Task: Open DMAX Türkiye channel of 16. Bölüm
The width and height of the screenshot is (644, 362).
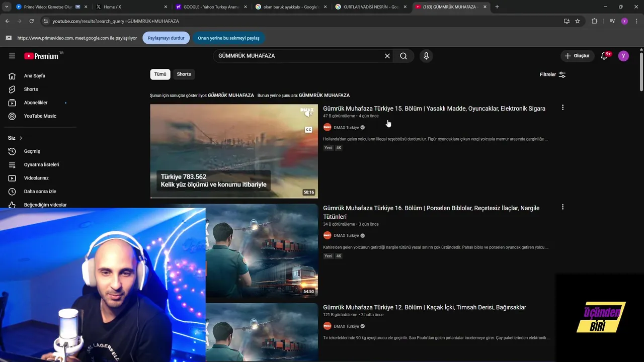Action: (x=346, y=236)
